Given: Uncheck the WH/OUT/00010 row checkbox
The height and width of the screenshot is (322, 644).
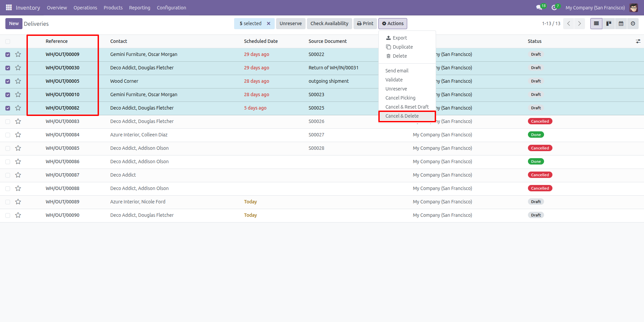Looking at the screenshot, I should 8,95.
